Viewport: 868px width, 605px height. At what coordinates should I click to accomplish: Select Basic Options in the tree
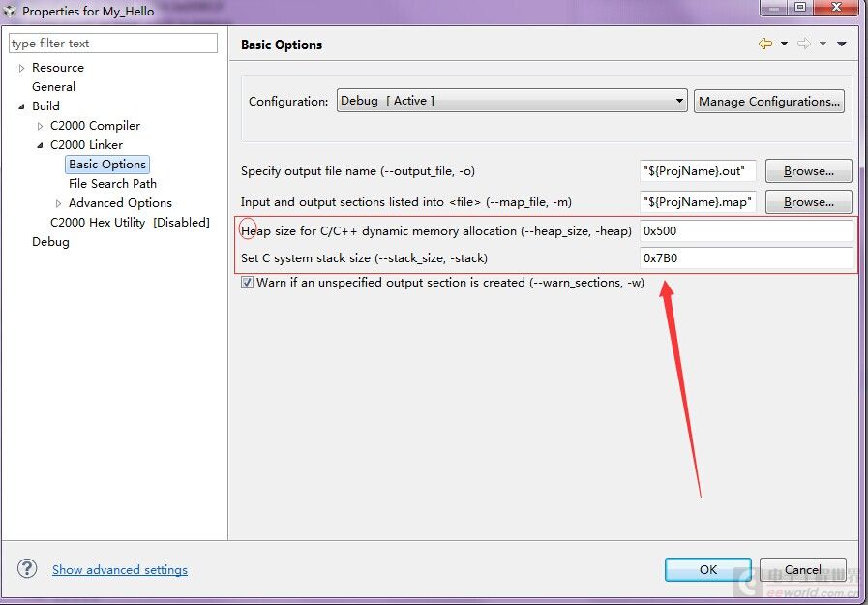click(107, 165)
